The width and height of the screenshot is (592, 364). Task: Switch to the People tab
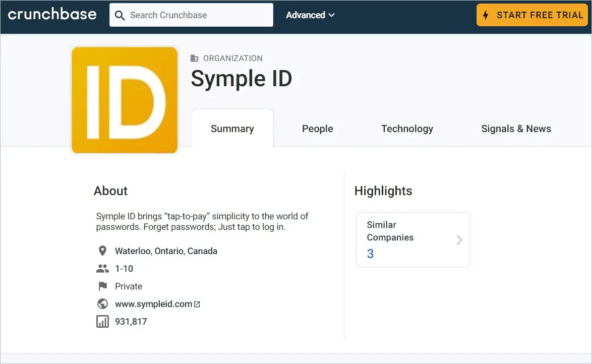318,129
